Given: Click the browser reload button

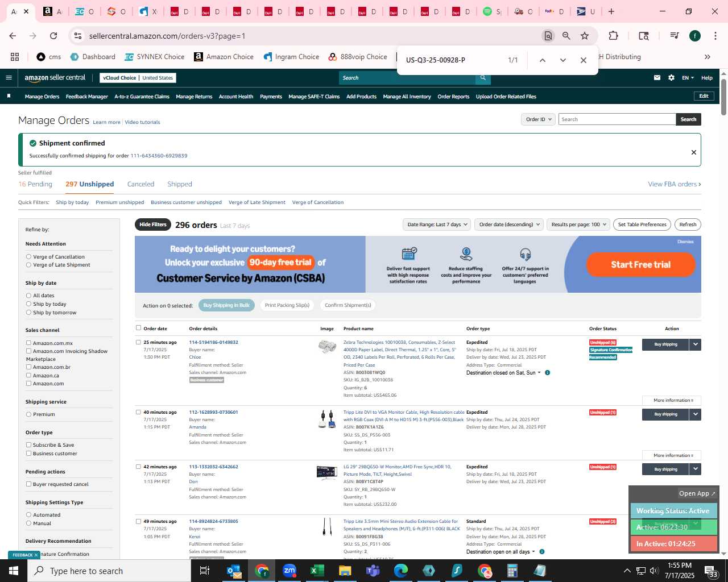Looking at the screenshot, I should click(53, 36).
